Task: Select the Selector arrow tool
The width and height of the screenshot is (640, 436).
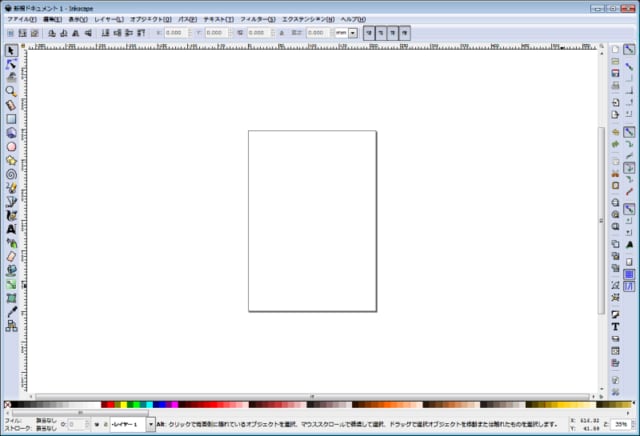Action: pyautogui.click(x=11, y=50)
